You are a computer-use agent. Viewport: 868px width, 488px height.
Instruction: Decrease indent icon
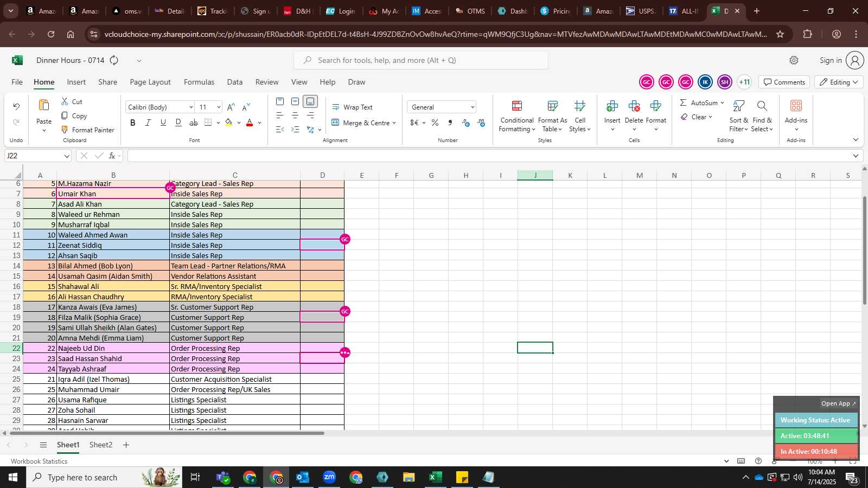click(280, 130)
